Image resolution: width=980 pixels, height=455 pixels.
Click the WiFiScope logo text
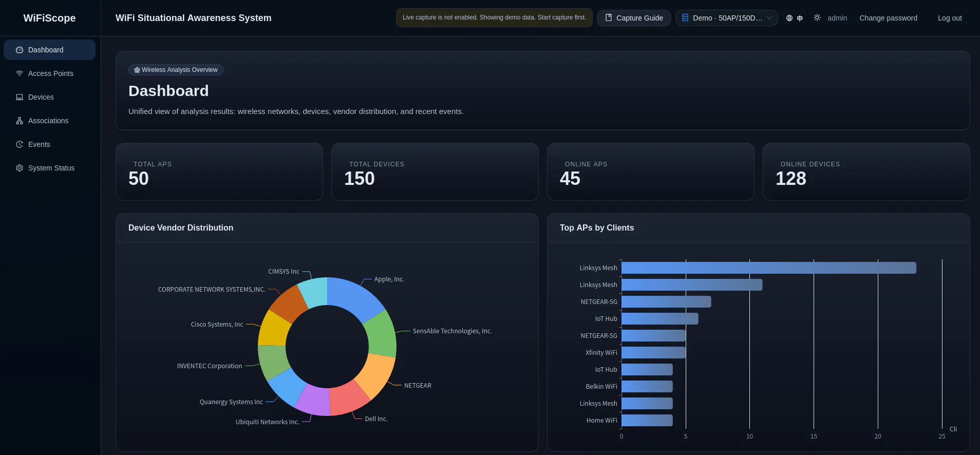49,18
